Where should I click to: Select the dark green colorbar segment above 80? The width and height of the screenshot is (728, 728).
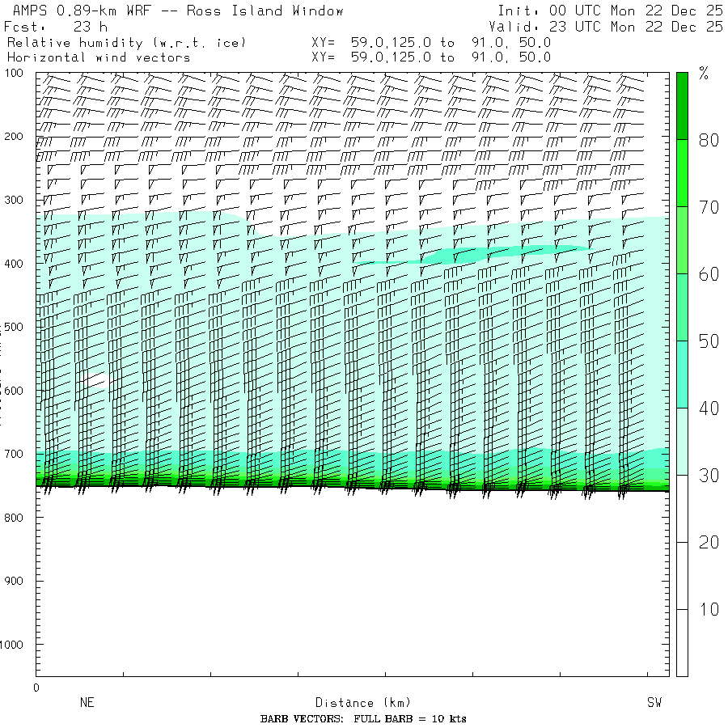tap(682, 106)
